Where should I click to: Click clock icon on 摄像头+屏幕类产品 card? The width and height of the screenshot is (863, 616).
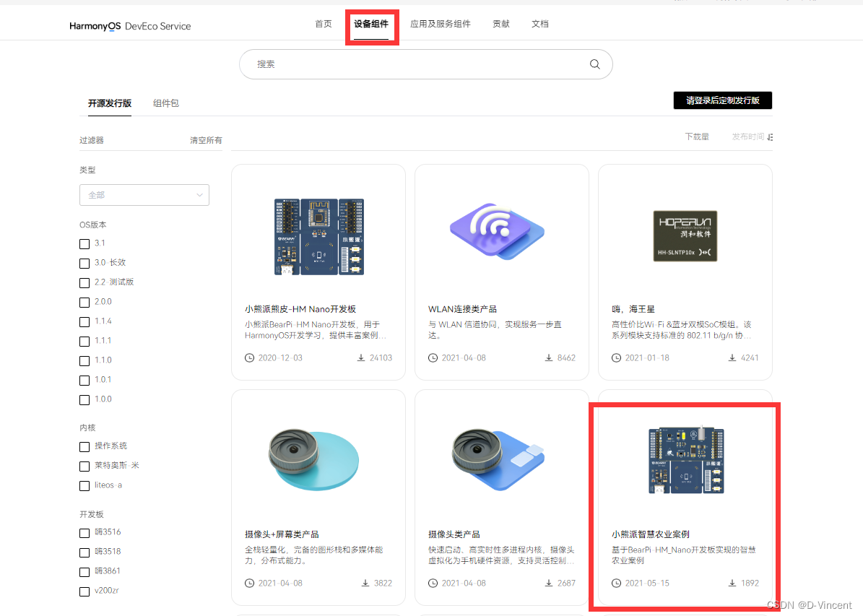249,583
